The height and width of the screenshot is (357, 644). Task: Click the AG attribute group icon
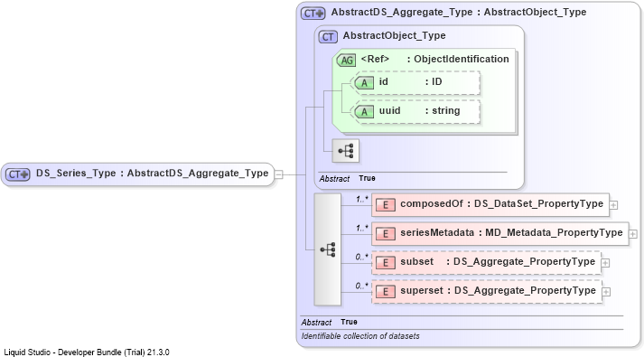pyautogui.click(x=346, y=61)
